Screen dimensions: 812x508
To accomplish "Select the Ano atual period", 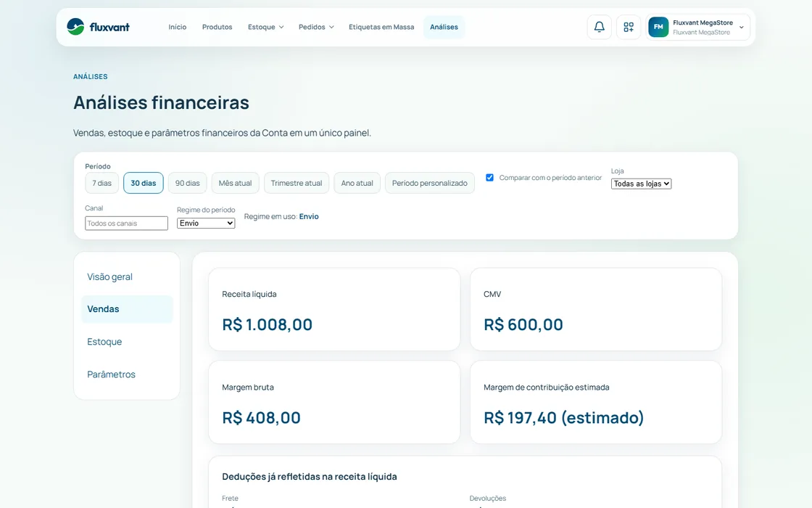I will point(357,183).
